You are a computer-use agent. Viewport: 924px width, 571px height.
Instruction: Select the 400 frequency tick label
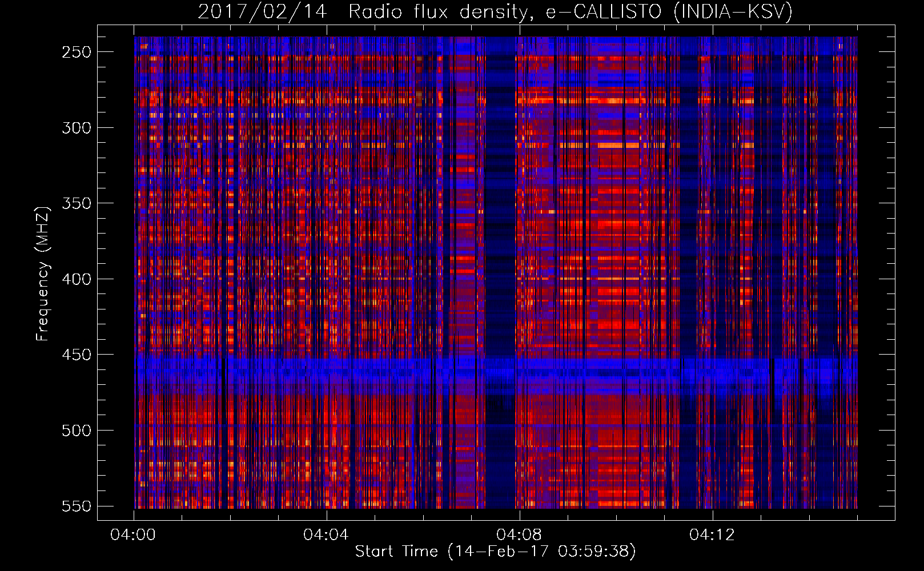[x=77, y=279]
